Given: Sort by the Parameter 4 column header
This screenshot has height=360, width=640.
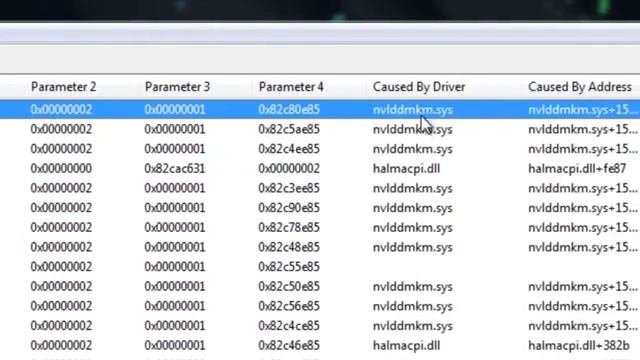Looking at the screenshot, I should coord(291,87).
